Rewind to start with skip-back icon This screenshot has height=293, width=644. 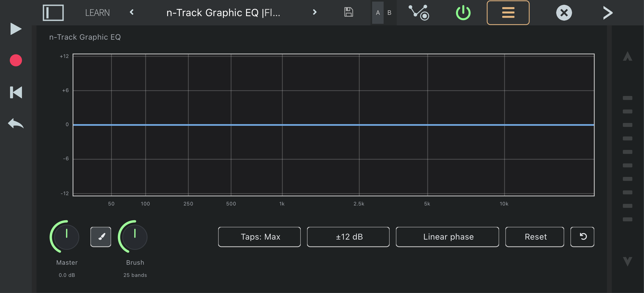(x=16, y=92)
